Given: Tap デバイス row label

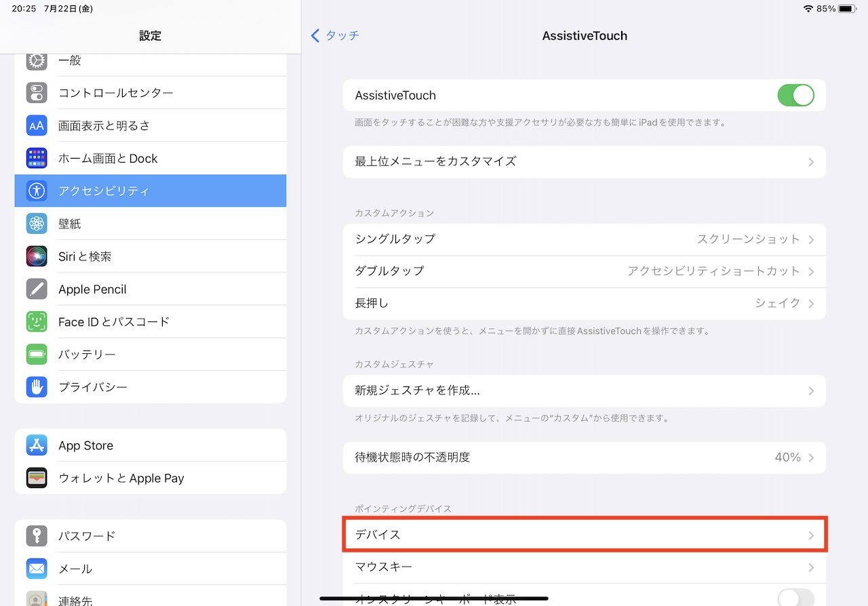Looking at the screenshot, I should pos(378,535).
